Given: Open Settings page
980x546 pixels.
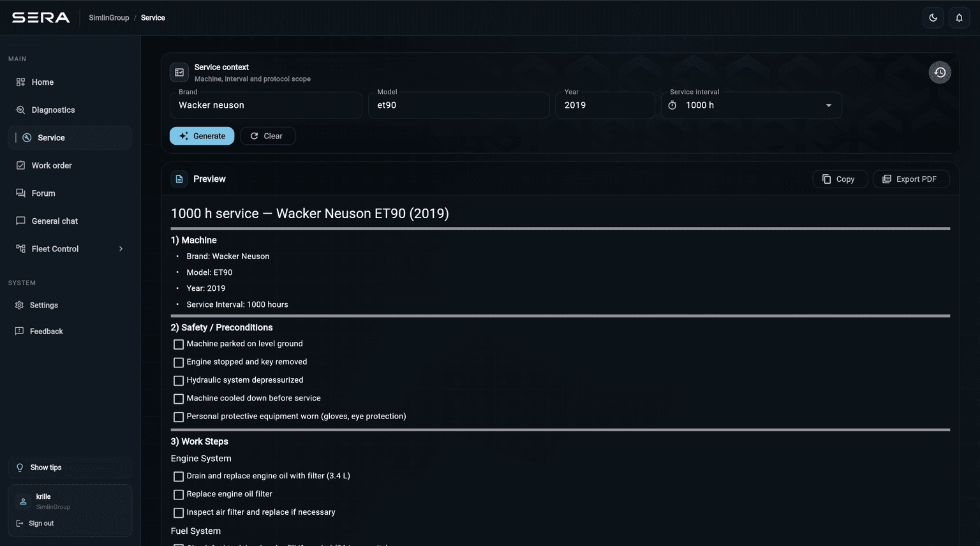Looking at the screenshot, I should [70, 306].
